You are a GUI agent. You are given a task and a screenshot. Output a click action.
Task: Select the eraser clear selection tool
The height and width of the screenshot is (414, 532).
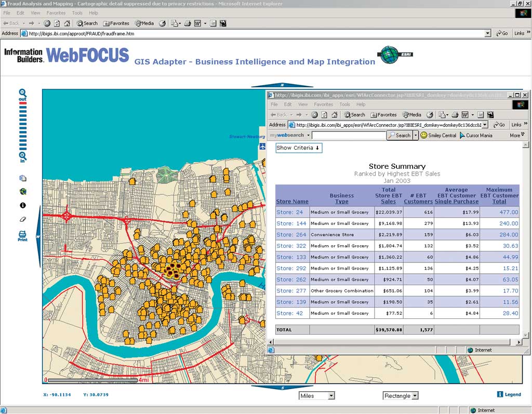pyautogui.click(x=22, y=219)
